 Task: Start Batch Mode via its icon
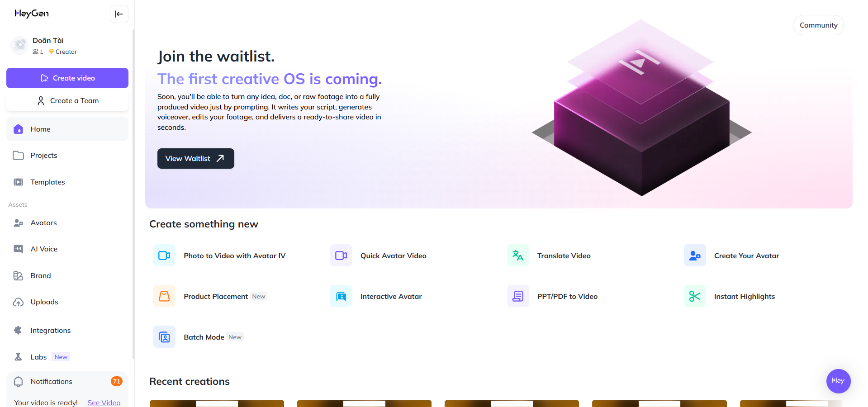pyautogui.click(x=164, y=337)
